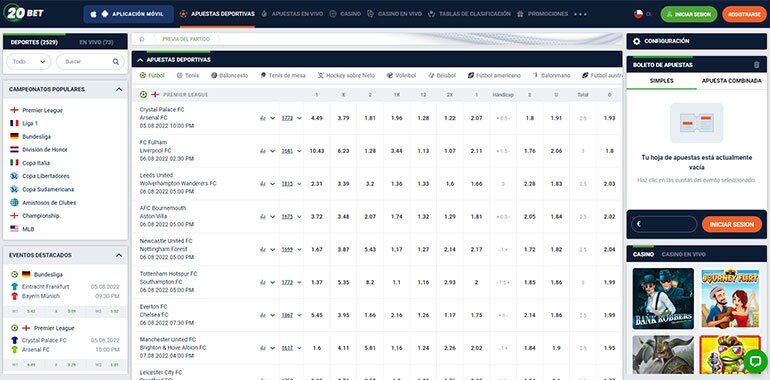This screenshot has height=380, width=770.
Task: Click the search magnifier icon in Buscar
Action: point(115,62)
